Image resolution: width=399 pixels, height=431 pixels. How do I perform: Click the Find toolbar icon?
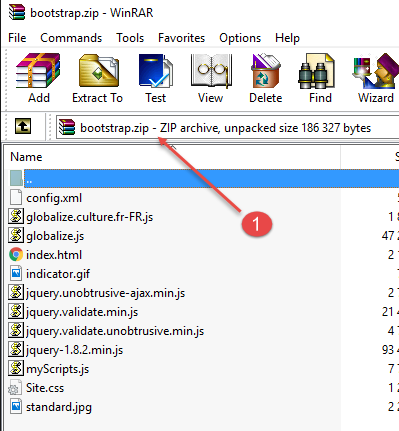click(x=317, y=71)
